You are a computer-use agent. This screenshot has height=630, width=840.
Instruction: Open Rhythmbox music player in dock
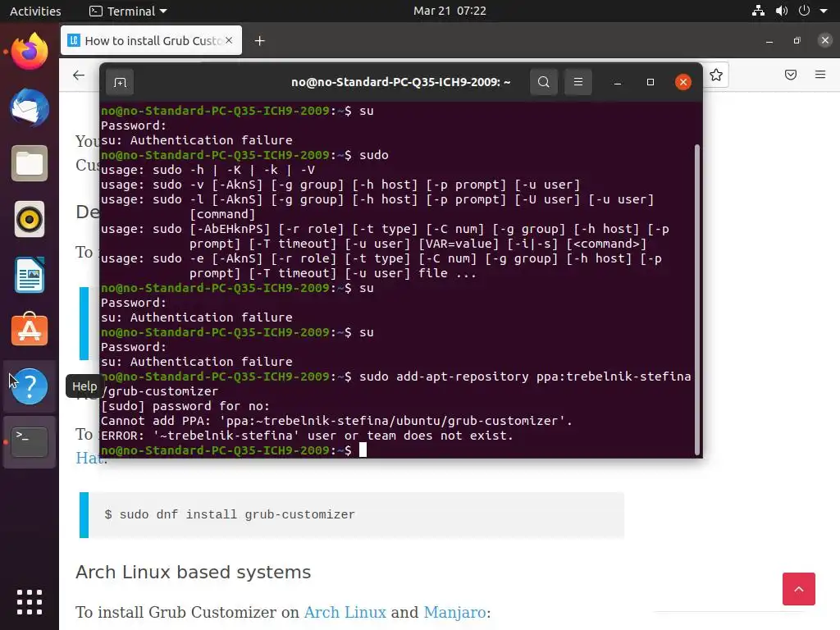tap(30, 219)
